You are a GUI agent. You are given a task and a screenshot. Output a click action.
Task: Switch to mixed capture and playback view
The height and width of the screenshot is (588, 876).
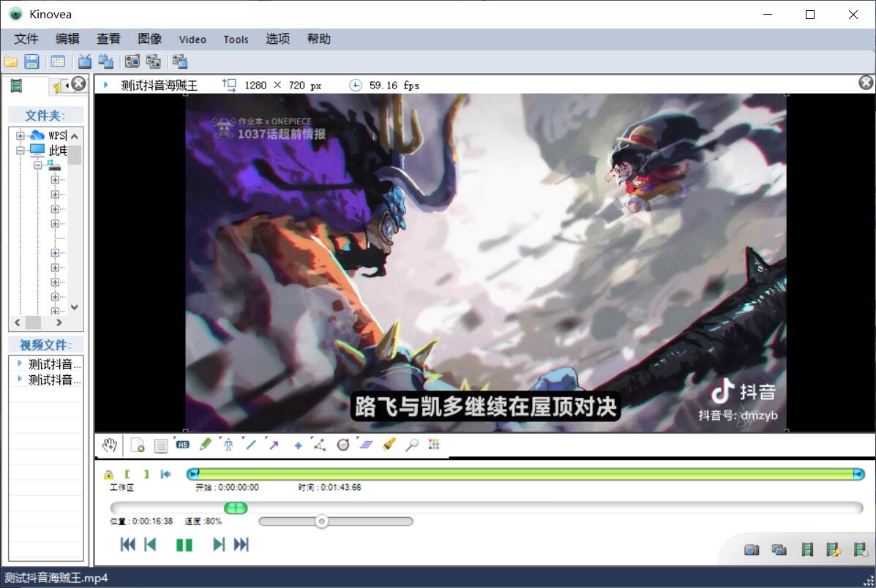180,61
